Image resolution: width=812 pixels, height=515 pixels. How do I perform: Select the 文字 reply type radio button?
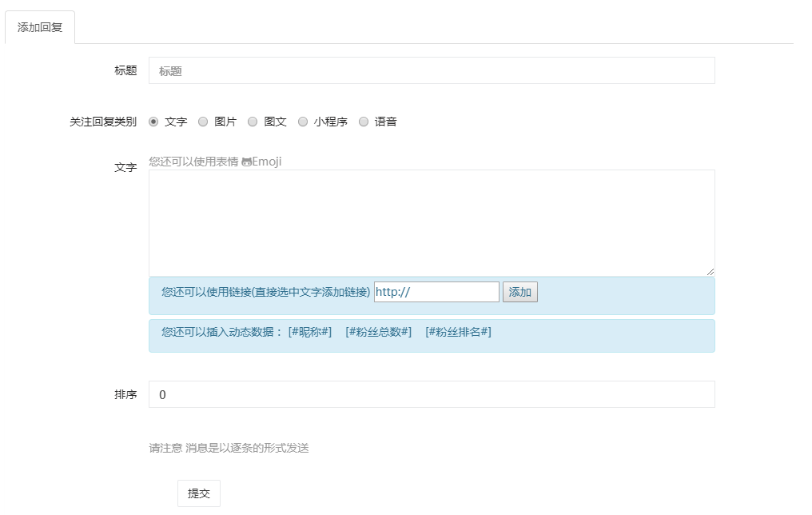(153, 122)
